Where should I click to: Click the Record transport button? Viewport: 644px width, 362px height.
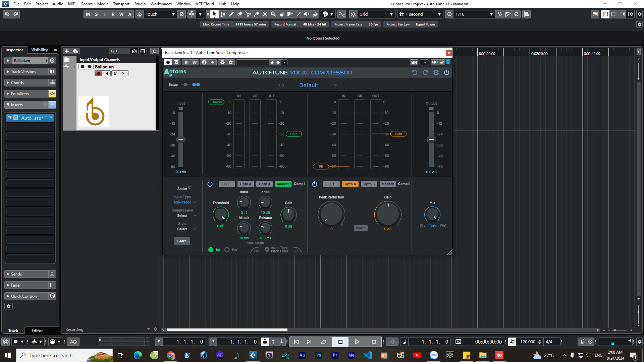pyautogui.click(x=374, y=342)
